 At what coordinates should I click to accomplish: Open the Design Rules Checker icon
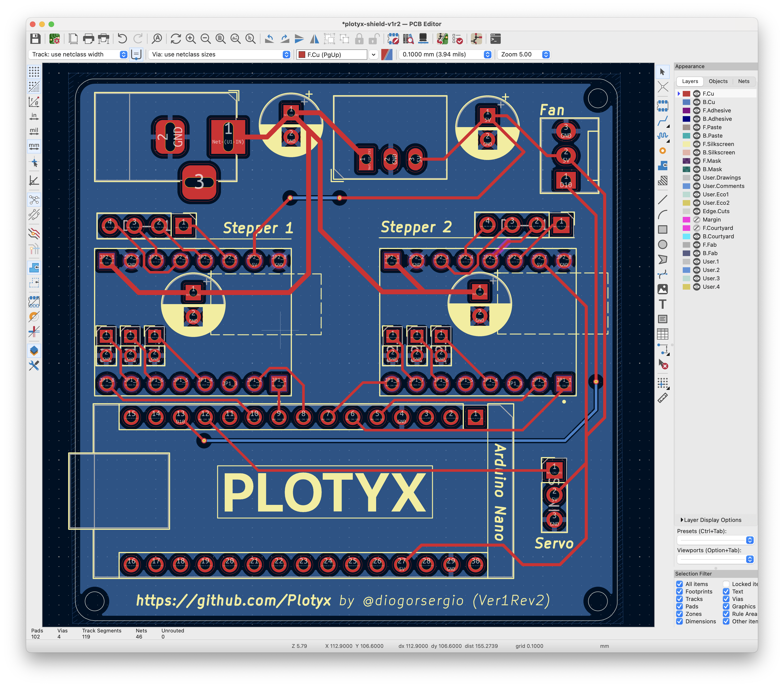click(457, 39)
